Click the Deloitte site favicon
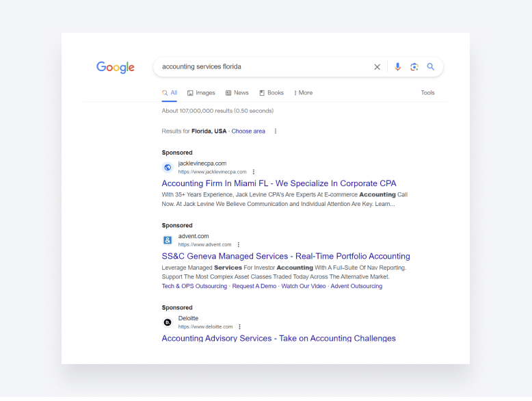 click(x=168, y=322)
